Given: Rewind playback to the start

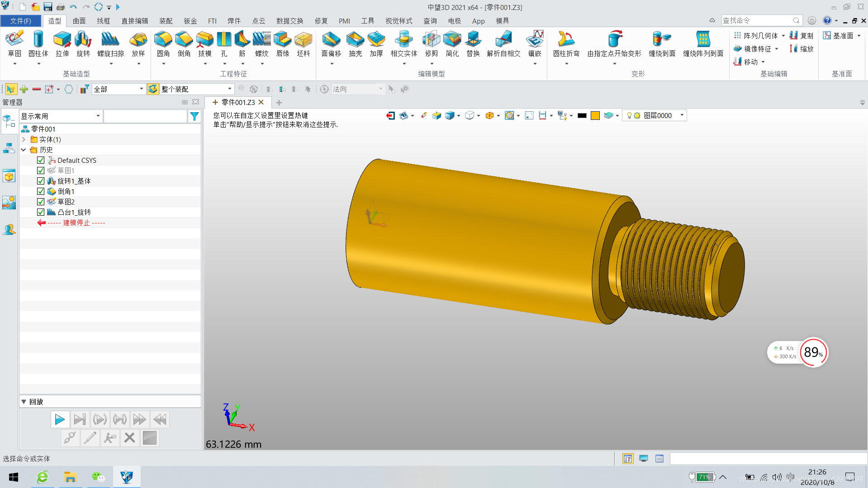Looking at the screenshot, I should pos(160,420).
